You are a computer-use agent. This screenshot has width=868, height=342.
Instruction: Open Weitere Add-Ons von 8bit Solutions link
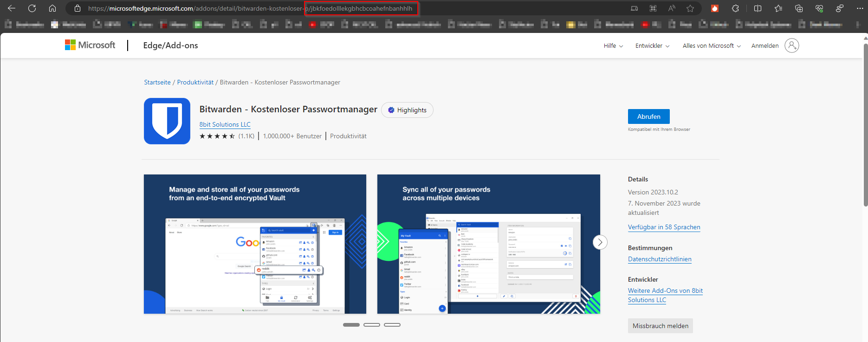665,295
